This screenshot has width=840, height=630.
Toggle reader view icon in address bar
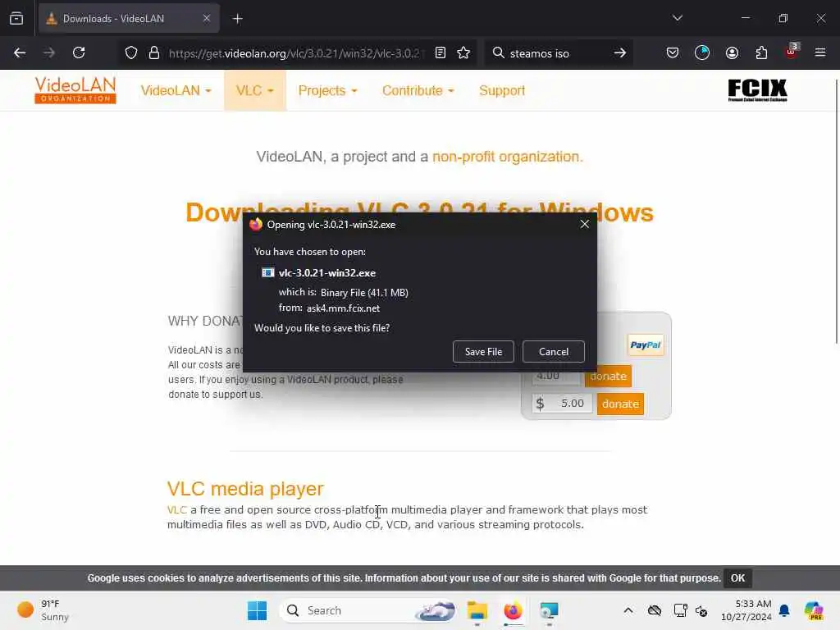(441, 52)
